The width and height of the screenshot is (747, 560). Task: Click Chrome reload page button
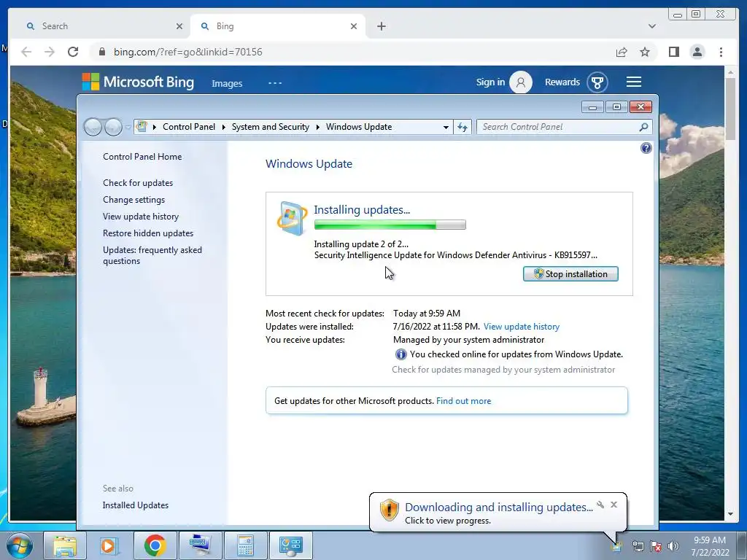tap(73, 52)
